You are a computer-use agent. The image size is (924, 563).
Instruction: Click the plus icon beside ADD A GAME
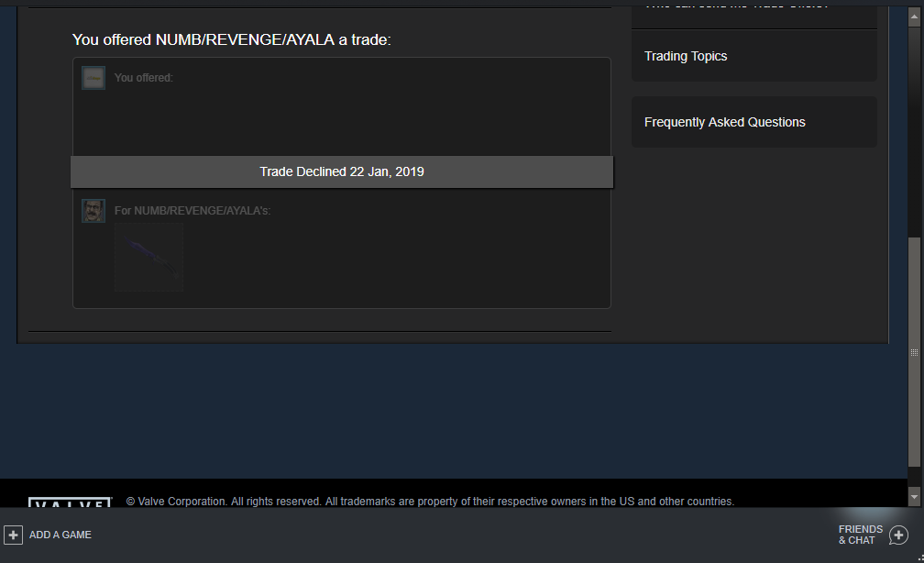[13, 535]
